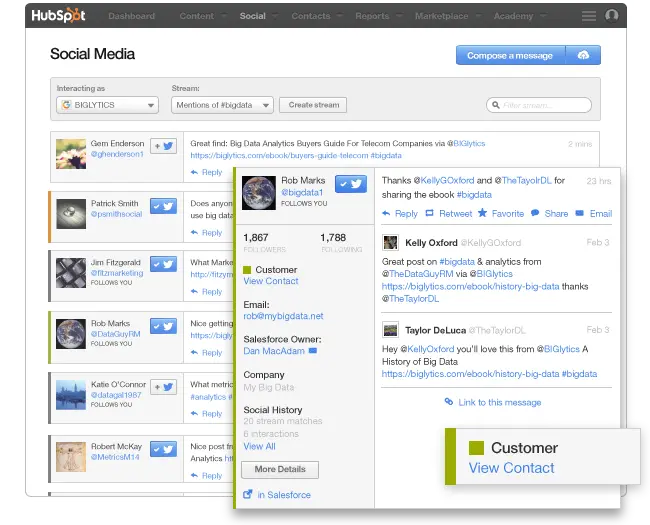
Task: Click green Customer swatch in popup sidebar
Action: point(247,270)
